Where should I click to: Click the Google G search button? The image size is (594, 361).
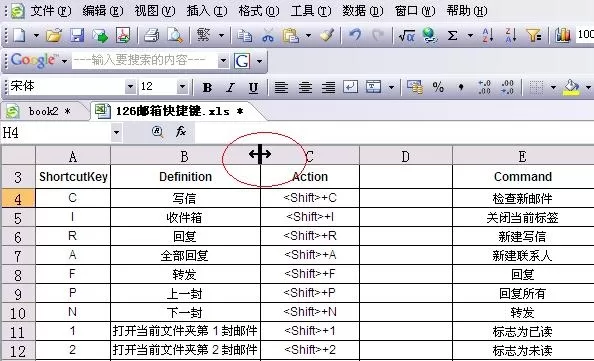click(x=242, y=61)
